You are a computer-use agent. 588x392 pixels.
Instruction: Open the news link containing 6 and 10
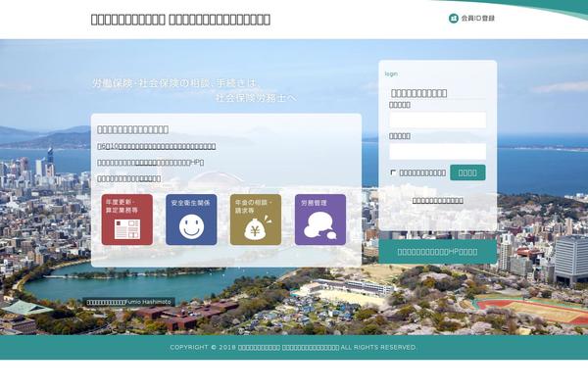tap(157, 146)
